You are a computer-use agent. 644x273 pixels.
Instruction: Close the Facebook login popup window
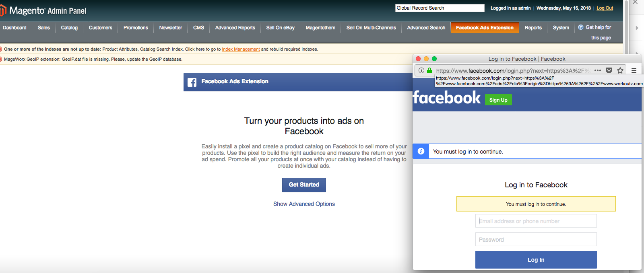coord(418,59)
